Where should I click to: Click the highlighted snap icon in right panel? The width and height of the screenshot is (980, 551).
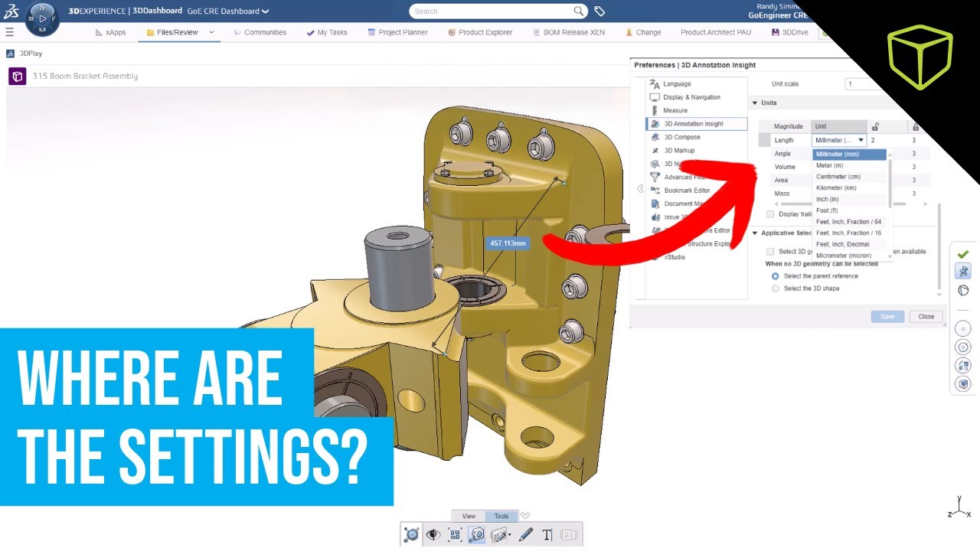coord(963,271)
